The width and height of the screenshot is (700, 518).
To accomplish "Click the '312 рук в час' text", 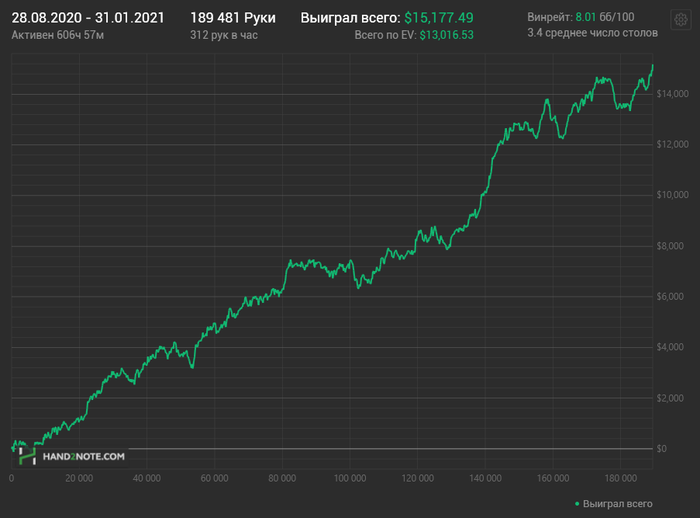I will pos(224,35).
